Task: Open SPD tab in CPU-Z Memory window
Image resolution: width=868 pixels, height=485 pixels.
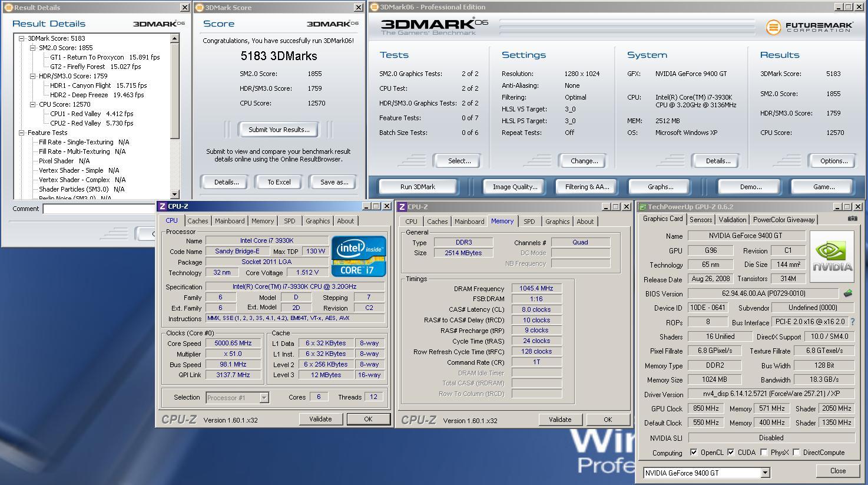Action: 529,222
